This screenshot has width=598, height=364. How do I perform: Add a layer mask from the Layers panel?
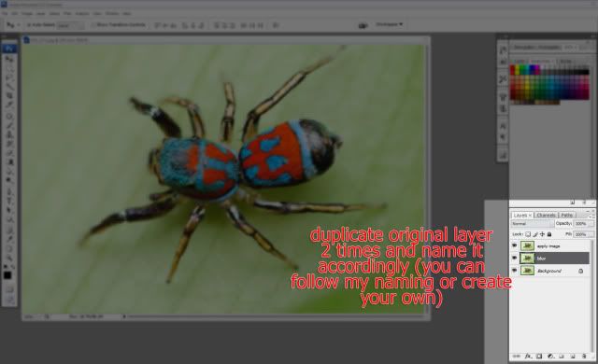pyautogui.click(x=539, y=357)
